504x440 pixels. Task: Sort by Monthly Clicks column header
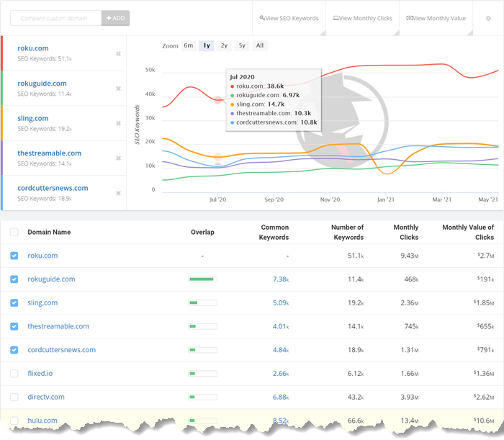pos(406,232)
